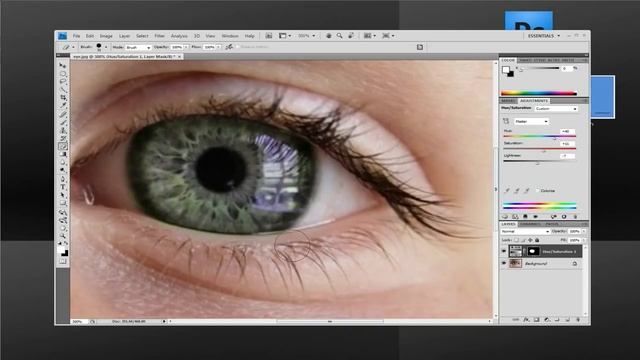Switch to the Masks tab
640x360 pixels.
pos(508,101)
